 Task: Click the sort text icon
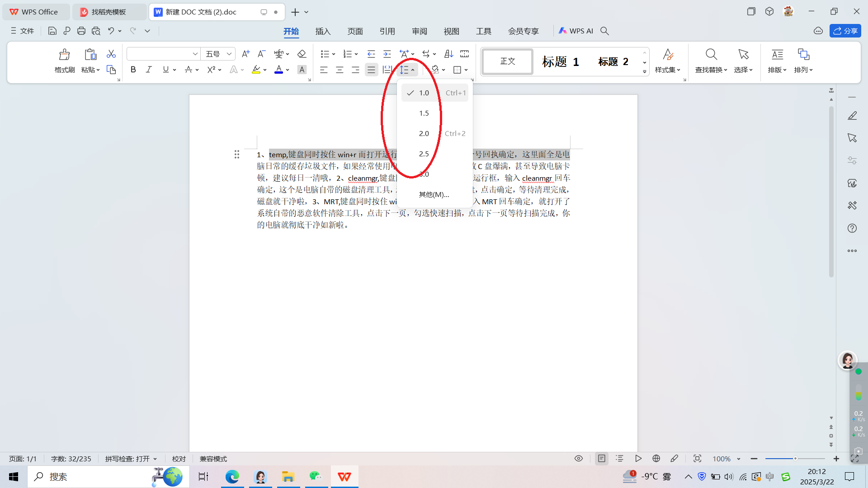pyautogui.click(x=448, y=54)
